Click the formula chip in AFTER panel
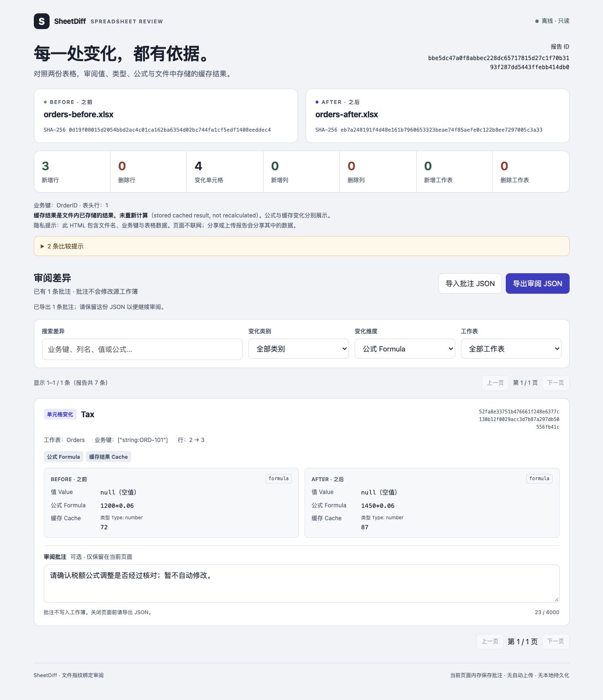 click(540, 478)
